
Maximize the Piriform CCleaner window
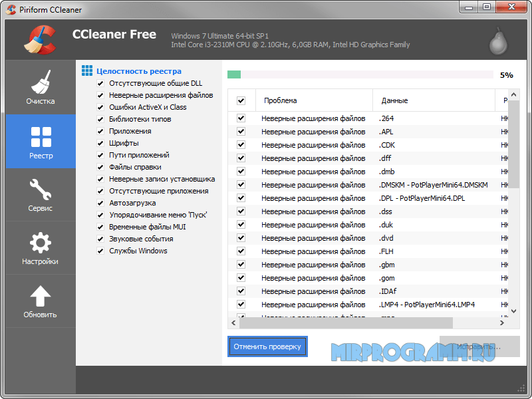[x=487, y=7]
